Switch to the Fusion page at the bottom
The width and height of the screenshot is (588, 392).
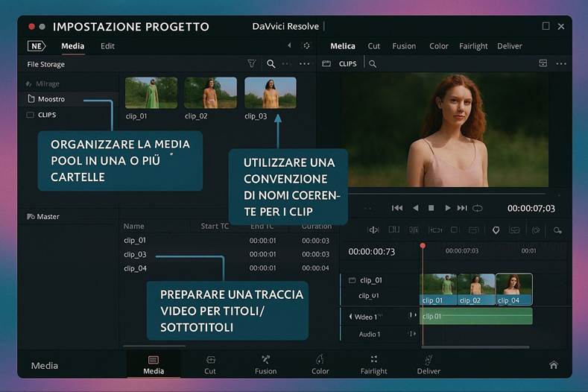coord(265,365)
